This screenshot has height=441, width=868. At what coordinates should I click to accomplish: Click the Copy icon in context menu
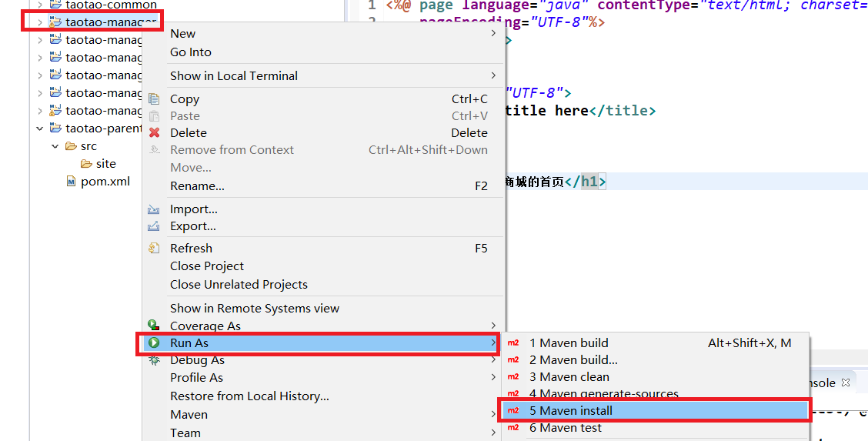pos(154,99)
